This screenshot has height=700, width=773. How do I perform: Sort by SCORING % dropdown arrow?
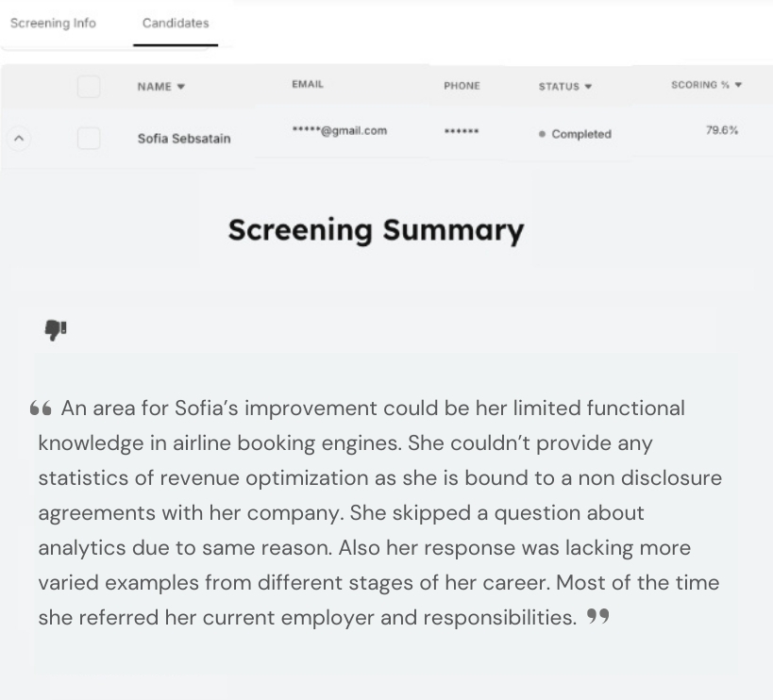click(738, 85)
